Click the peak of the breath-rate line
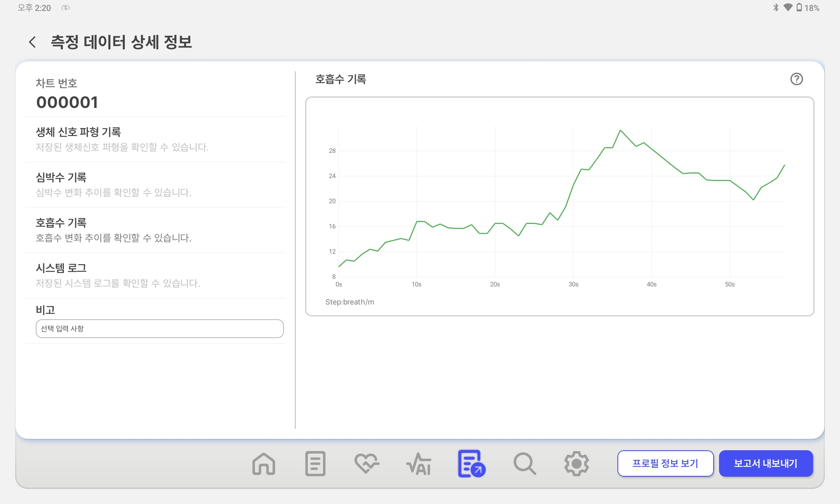840x504 pixels. (620, 131)
